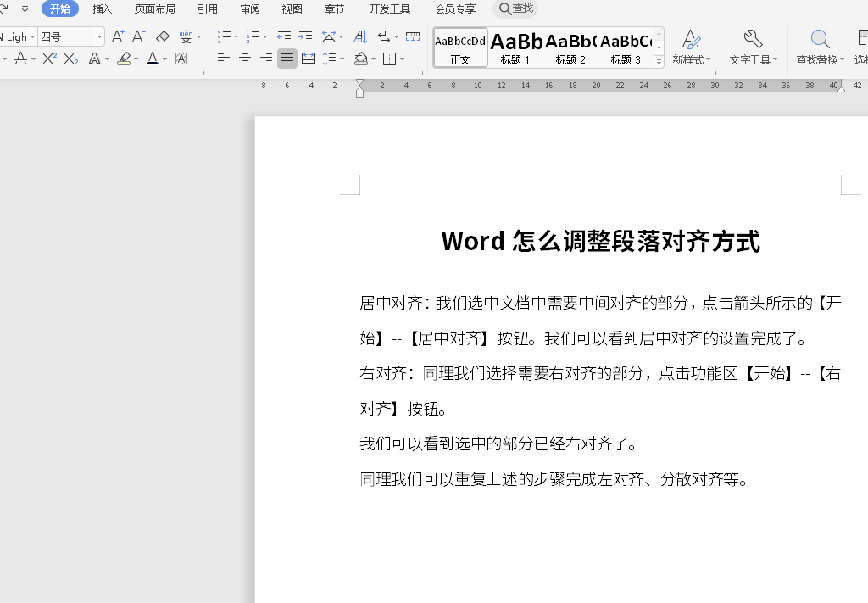Apply the 标题 3 style
Screen dimensions: 868x603
pos(626,48)
